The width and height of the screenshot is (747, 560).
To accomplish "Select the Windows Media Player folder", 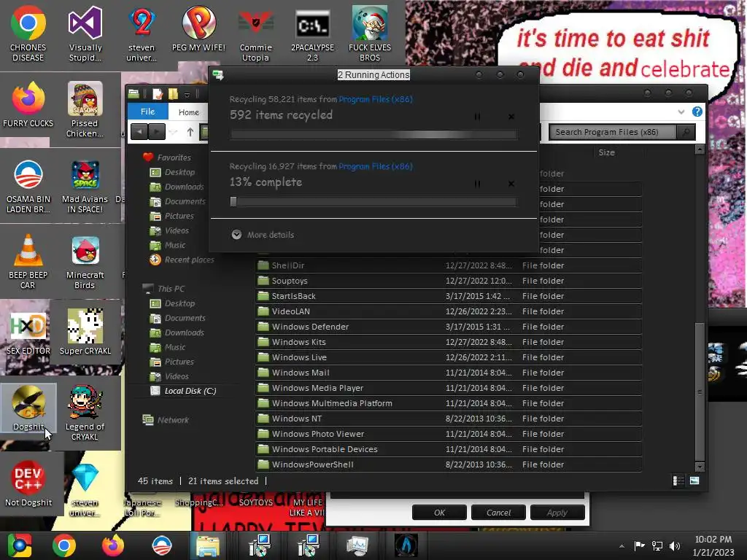I will [x=449, y=388].
